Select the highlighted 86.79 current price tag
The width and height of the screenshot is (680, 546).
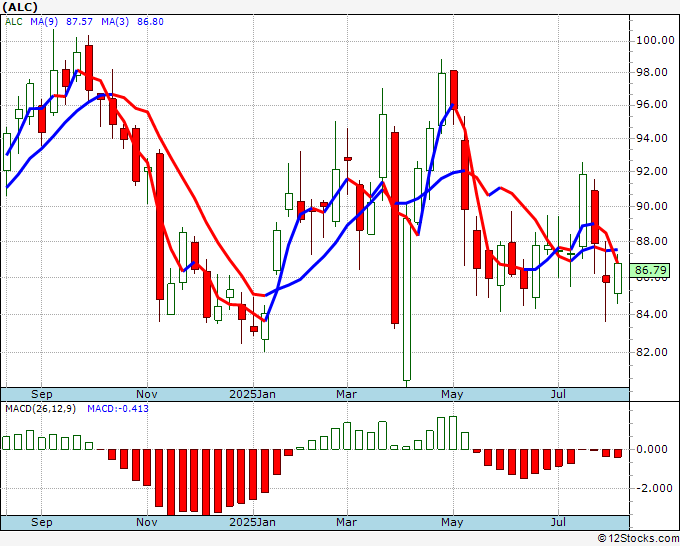(650, 271)
